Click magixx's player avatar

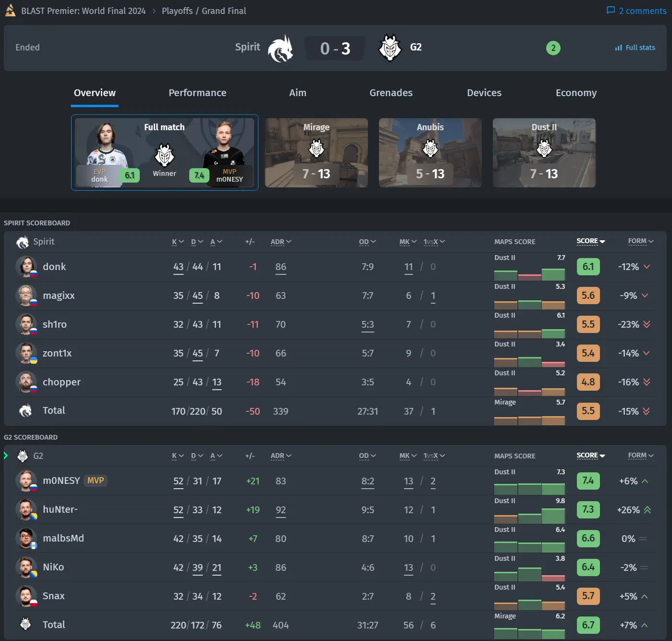coord(26,296)
